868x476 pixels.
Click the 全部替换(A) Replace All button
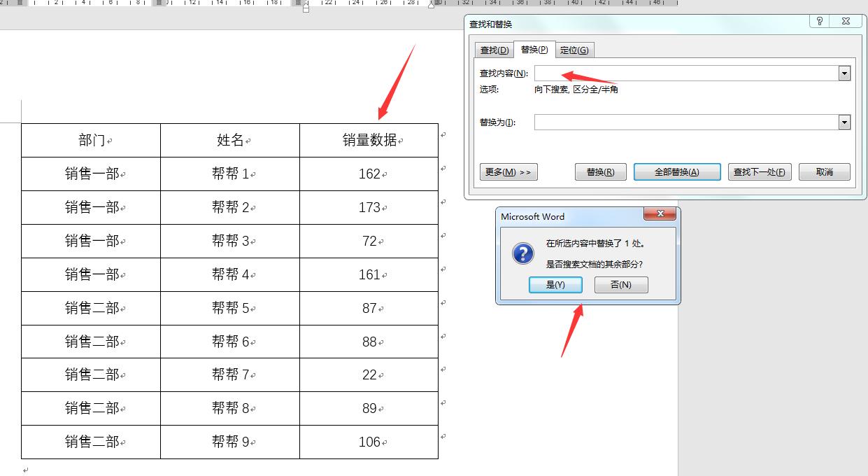coord(676,171)
